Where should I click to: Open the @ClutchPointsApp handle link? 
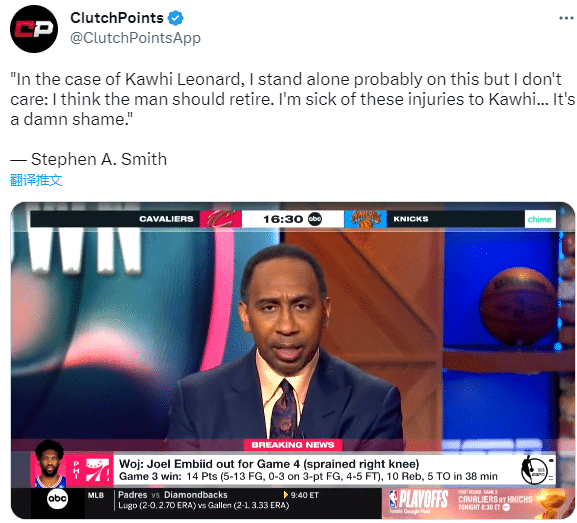(x=135, y=38)
